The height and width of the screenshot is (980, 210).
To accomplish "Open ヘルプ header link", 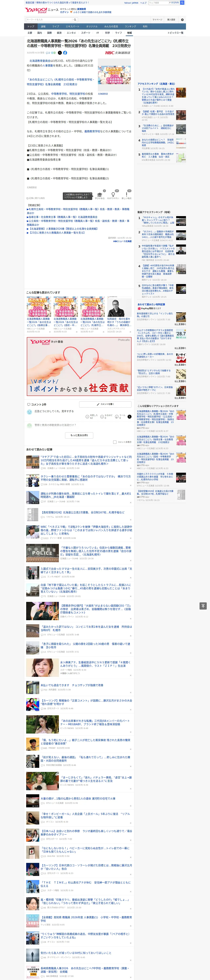I will point(143,3).
